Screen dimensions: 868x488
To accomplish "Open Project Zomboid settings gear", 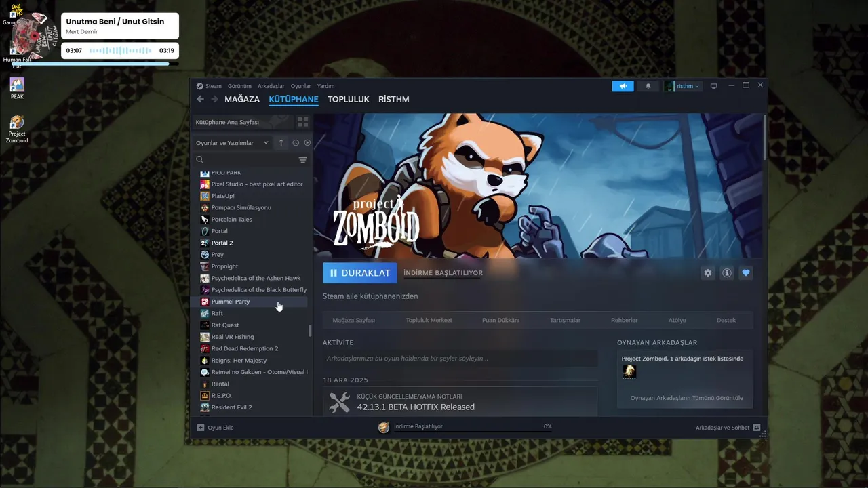I will tap(708, 273).
